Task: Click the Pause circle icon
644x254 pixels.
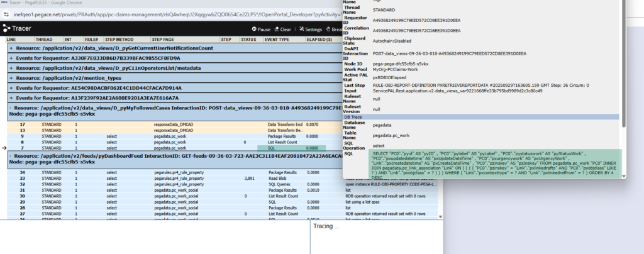Action: point(254,29)
